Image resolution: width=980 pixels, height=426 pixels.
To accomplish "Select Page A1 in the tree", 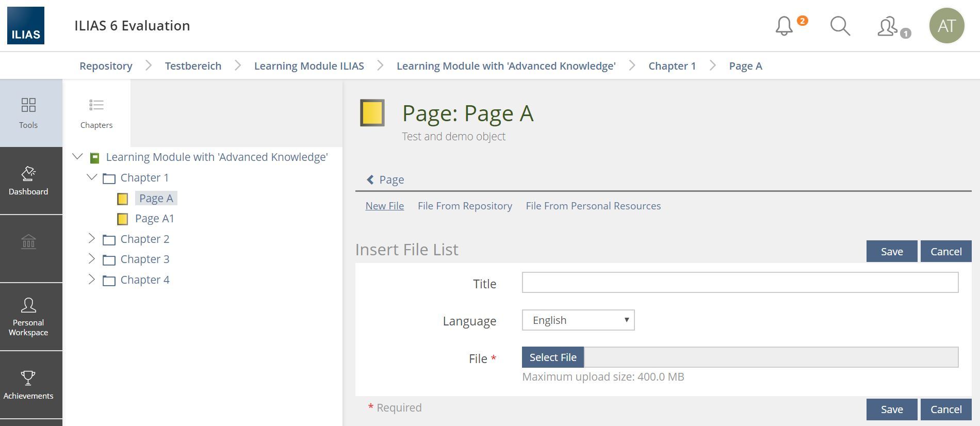I will click(x=154, y=219).
